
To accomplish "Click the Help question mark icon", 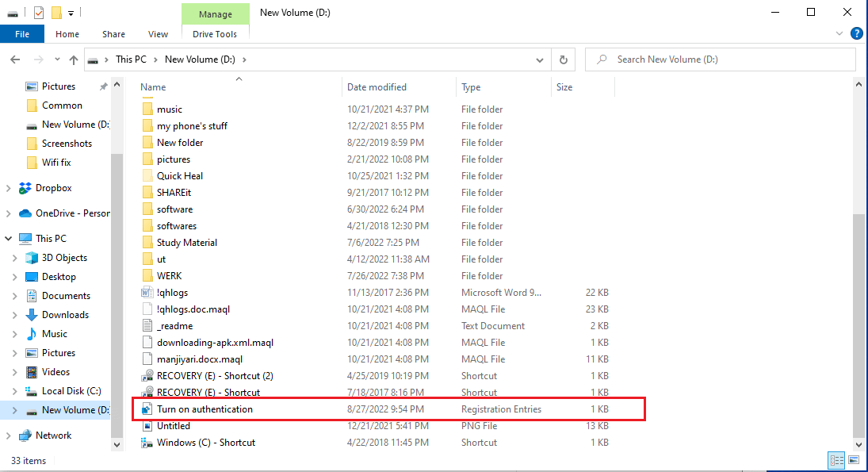I will 856,33.
